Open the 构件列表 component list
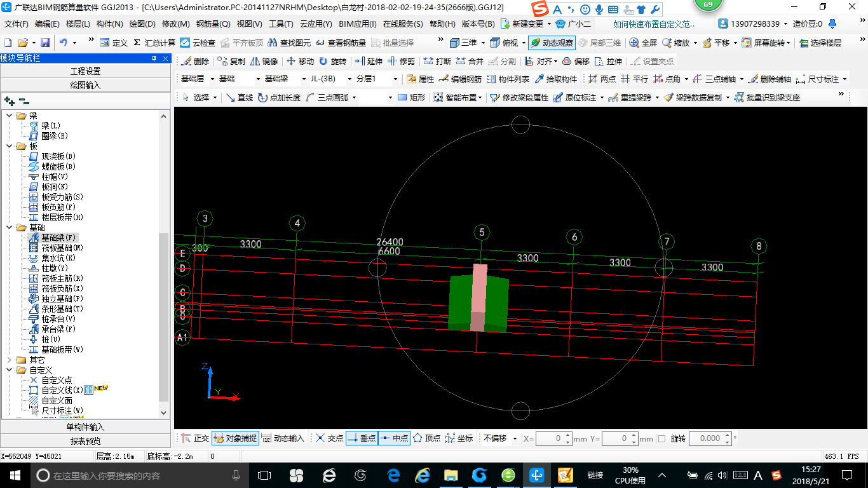The width and height of the screenshot is (868, 488). 508,79
